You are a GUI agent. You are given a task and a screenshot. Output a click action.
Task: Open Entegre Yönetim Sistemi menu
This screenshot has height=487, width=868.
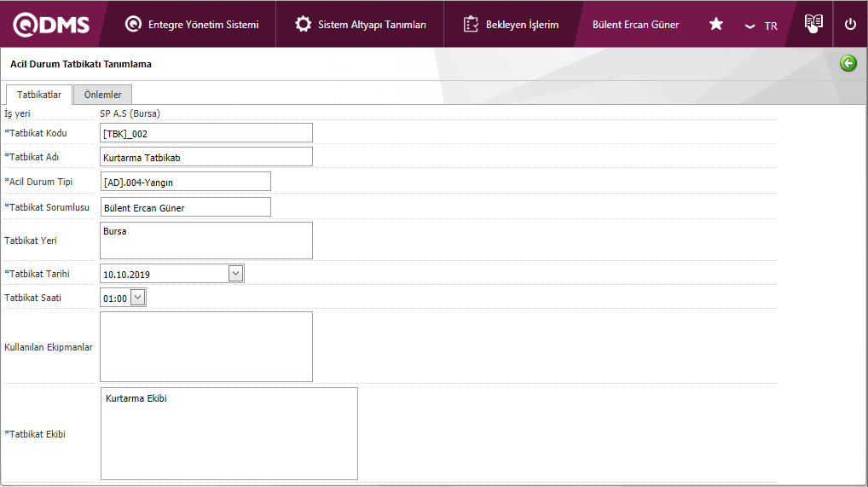[192, 25]
